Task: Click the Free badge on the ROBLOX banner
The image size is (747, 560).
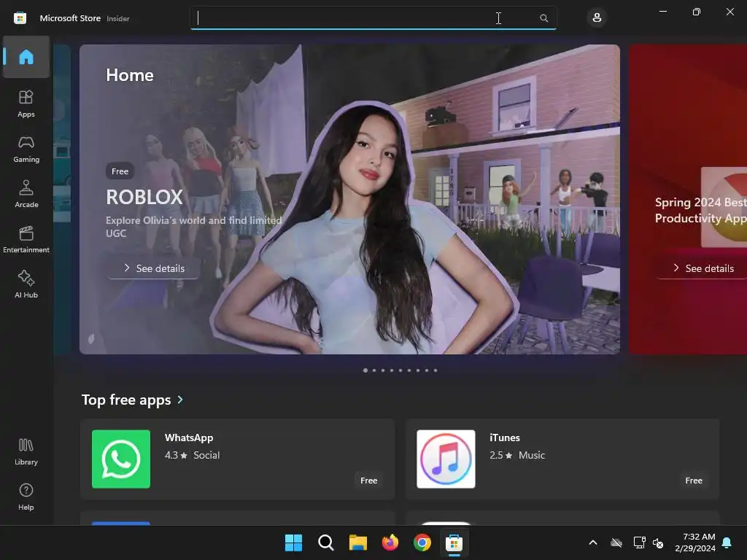Action: pyautogui.click(x=120, y=171)
